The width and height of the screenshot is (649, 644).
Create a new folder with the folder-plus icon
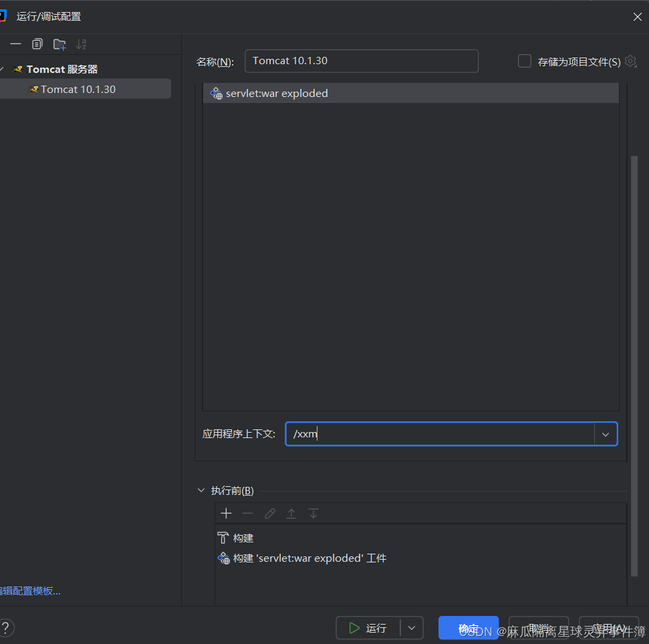pyautogui.click(x=59, y=44)
